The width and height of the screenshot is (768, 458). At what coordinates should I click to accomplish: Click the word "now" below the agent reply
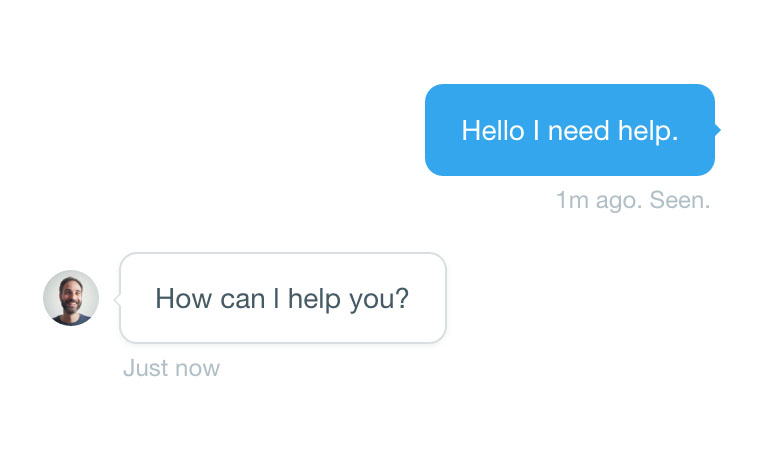coord(197,369)
